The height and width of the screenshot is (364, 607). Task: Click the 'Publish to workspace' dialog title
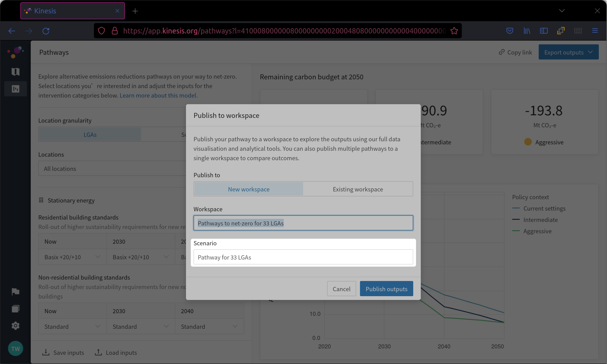226,115
